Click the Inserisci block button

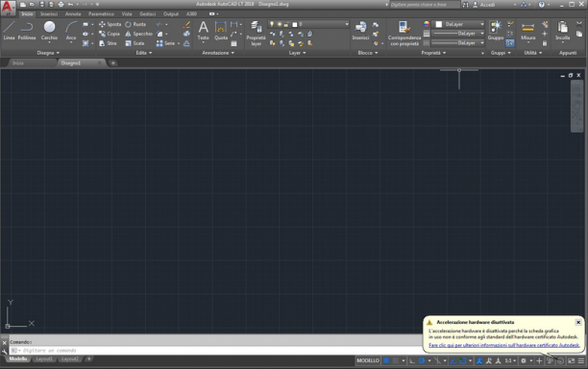pos(360,31)
